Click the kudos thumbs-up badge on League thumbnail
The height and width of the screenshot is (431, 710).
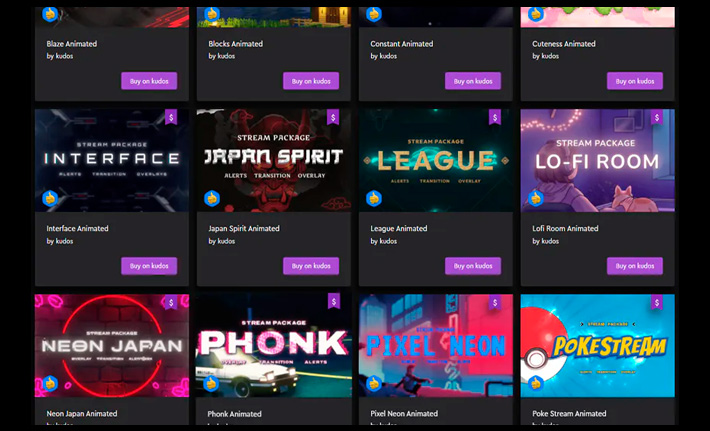[x=374, y=198]
